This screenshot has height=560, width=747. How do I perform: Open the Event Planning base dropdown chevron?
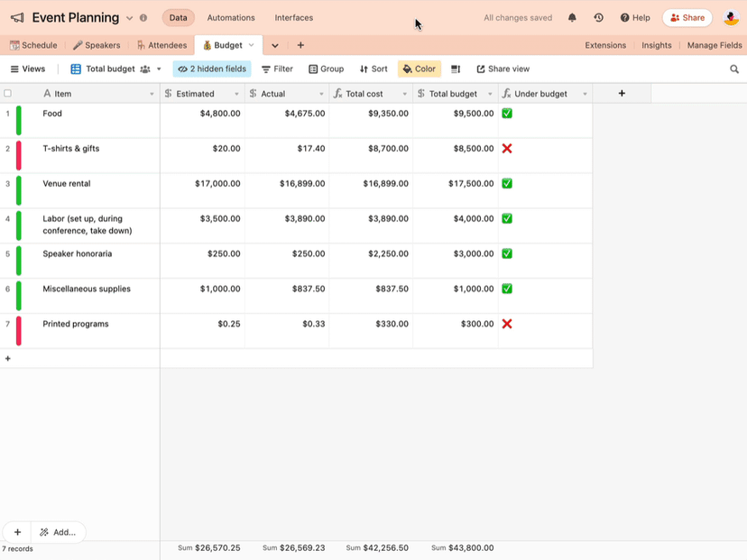coord(129,17)
